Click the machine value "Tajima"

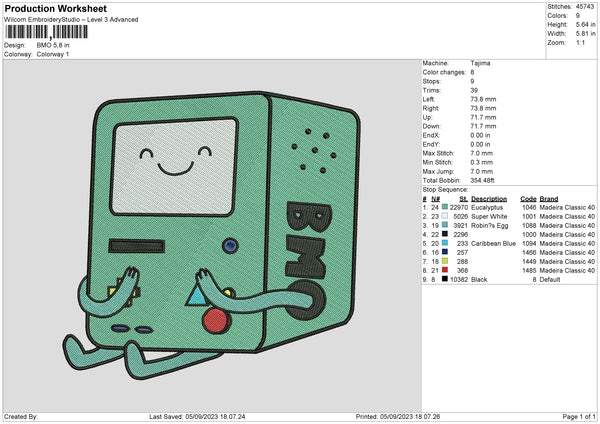[x=480, y=63]
